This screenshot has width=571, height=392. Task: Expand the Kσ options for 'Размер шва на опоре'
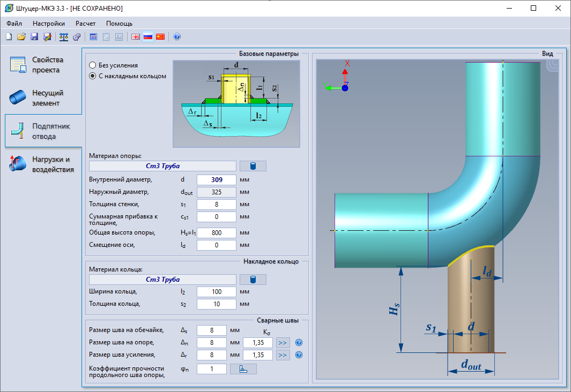[283, 343]
